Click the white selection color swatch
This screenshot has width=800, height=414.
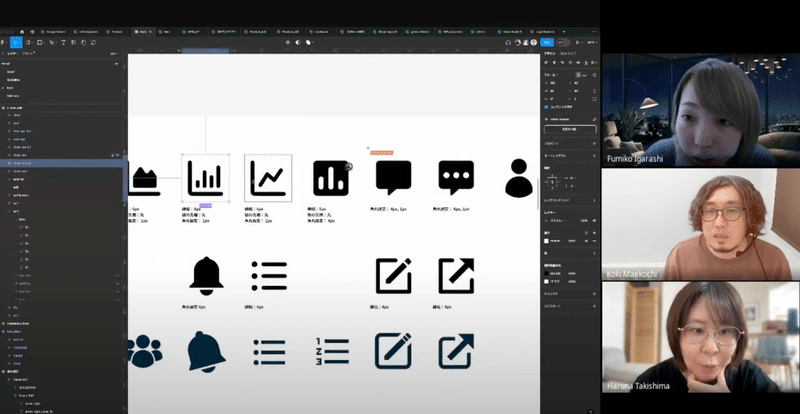pyautogui.click(x=546, y=281)
